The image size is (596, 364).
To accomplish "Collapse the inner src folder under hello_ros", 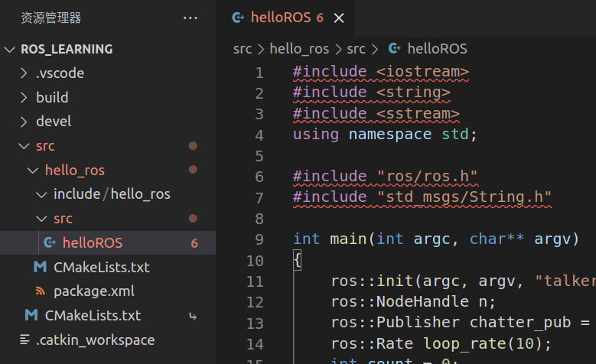I will pos(41,219).
